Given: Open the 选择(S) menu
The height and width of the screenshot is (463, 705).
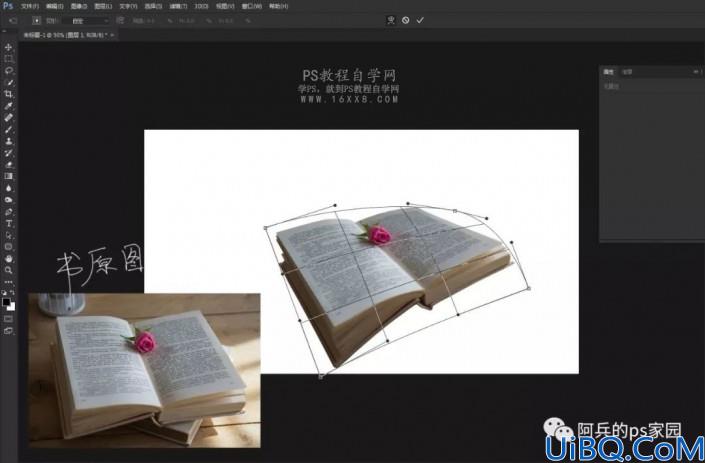Looking at the screenshot, I should coord(153,6).
